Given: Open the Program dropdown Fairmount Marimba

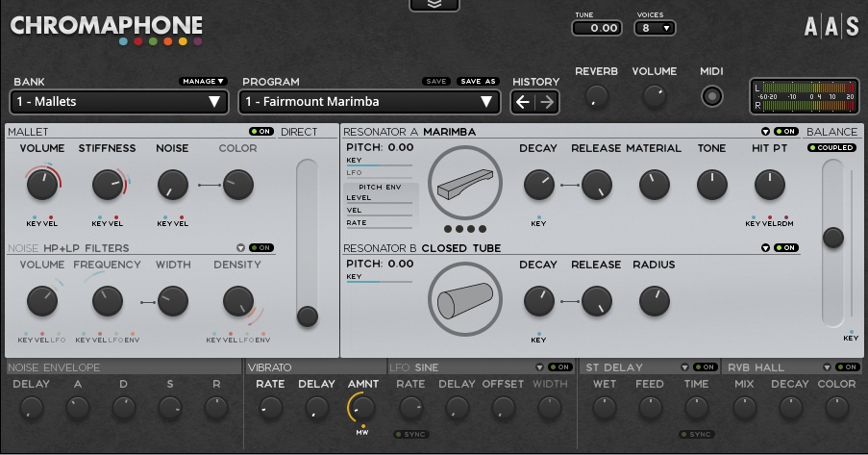Looking at the screenshot, I should point(369,102).
